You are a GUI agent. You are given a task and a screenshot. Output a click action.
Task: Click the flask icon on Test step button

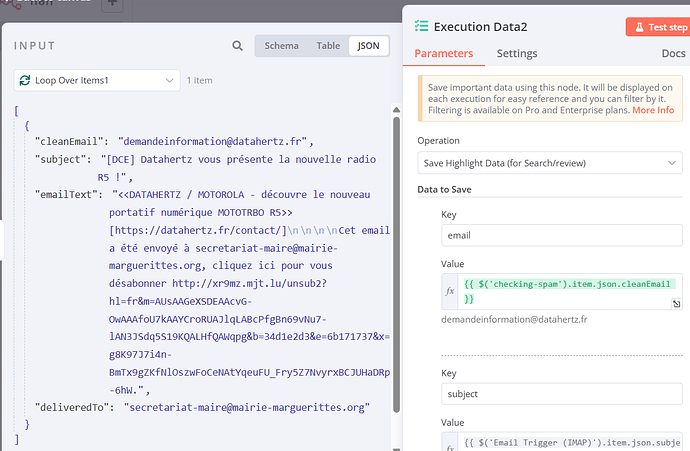point(639,27)
